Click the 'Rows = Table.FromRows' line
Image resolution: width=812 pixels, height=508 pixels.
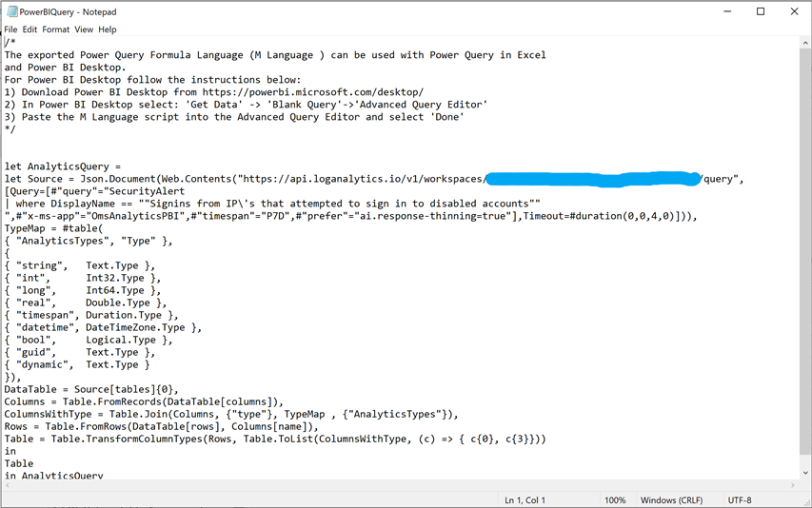tap(162, 427)
